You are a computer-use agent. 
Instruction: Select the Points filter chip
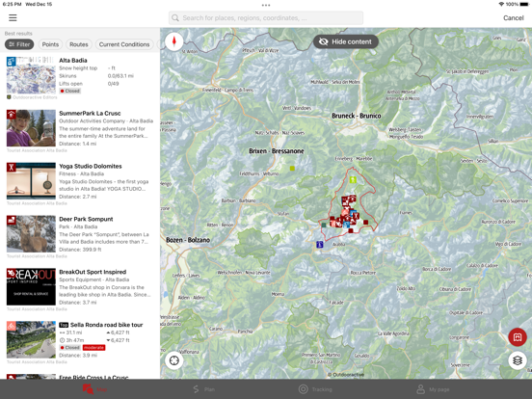[x=50, y=44]
